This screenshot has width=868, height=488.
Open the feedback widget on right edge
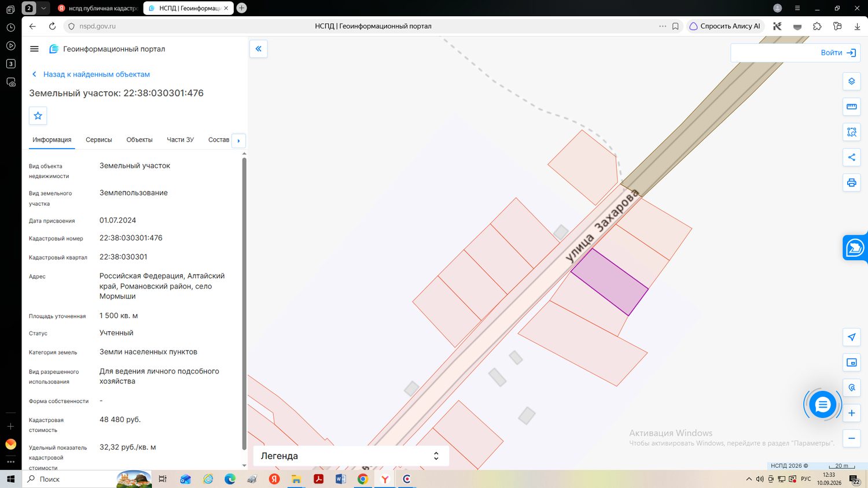[x=855, y=248]
